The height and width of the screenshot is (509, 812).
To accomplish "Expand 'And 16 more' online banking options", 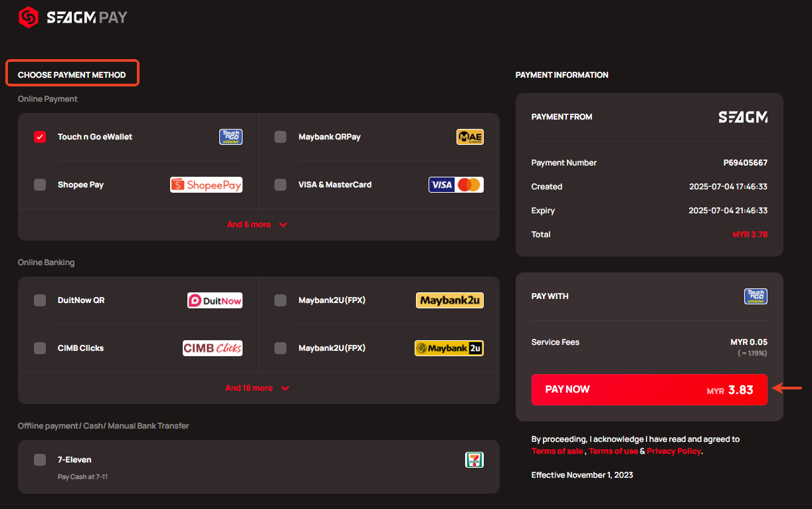I will coord(257,388).
